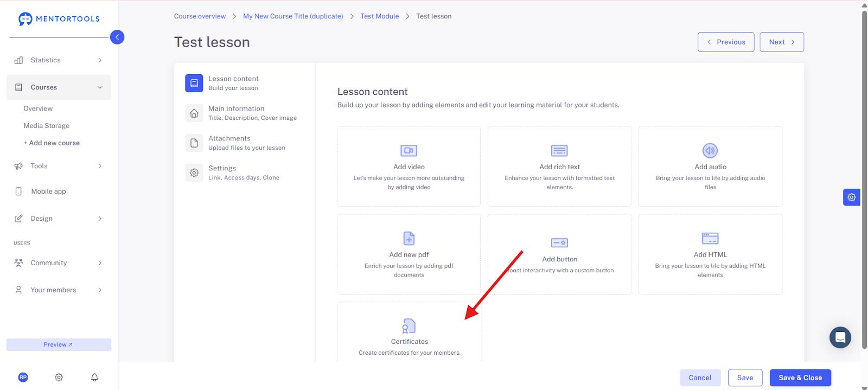Open notifications bell icon
Image resolution: width=868 pixels, height=390 pixels.
(94, 378)
